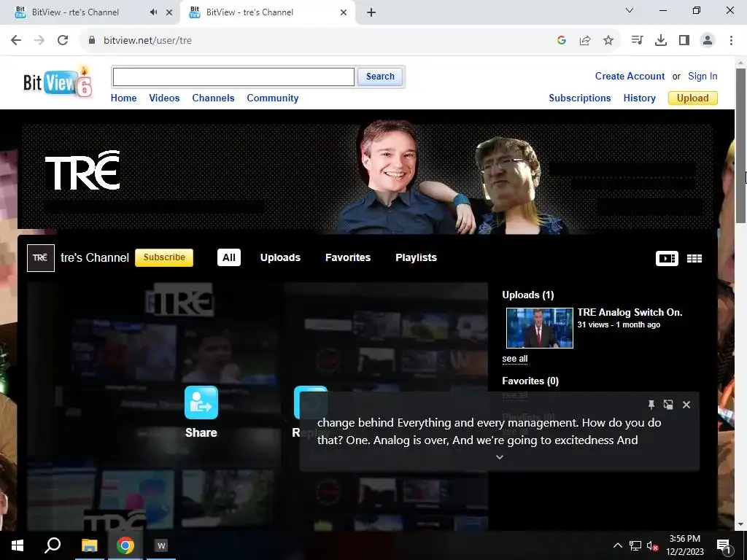747x560 pixels.
Task: Pin the live caption box
Action: [651, 405]
